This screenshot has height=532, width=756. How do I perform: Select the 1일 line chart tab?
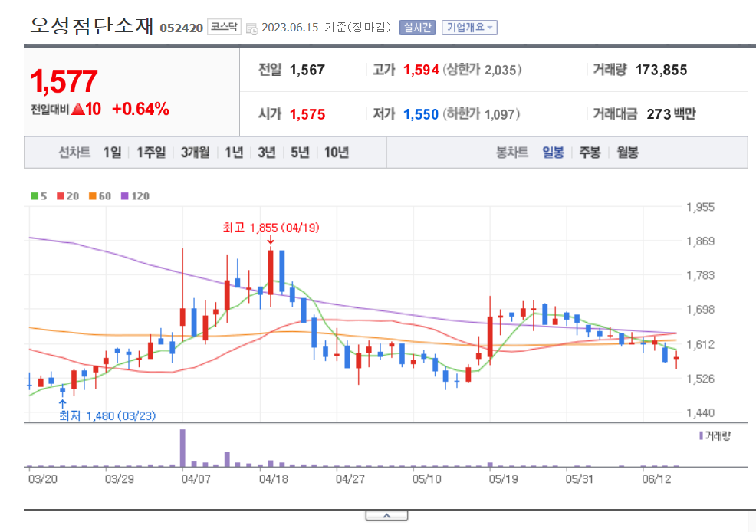[x=113, y=153]
